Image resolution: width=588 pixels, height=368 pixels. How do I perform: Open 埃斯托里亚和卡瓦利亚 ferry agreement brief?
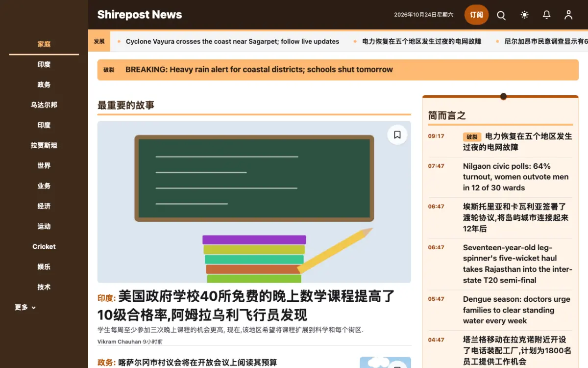(x=516, y=218)
